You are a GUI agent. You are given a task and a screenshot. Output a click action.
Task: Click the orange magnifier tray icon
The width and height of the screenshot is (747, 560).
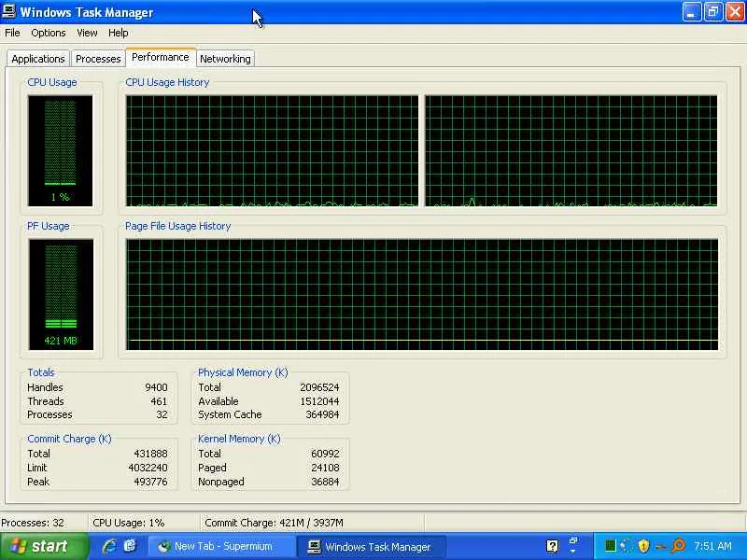679,546
